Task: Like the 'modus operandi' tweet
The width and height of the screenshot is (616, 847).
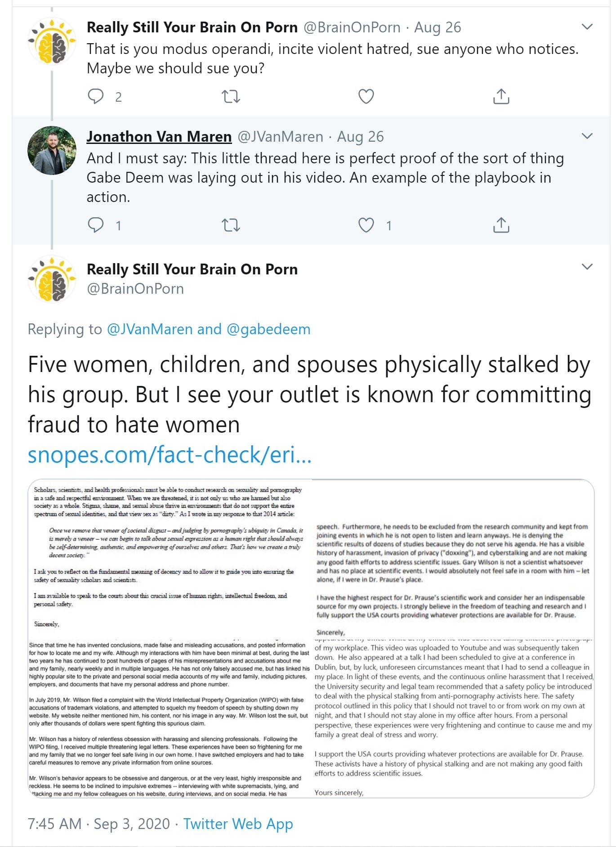Action: point(366,97)
